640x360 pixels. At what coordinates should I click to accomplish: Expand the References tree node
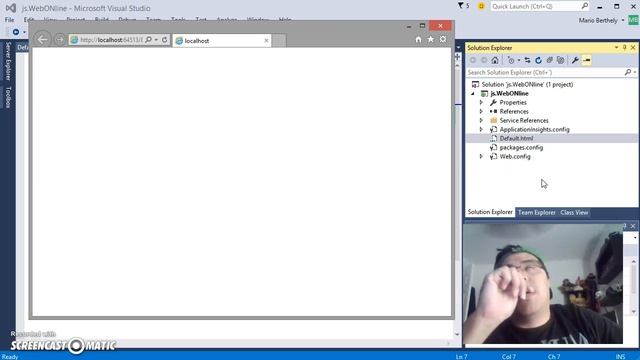pos(481,111)
